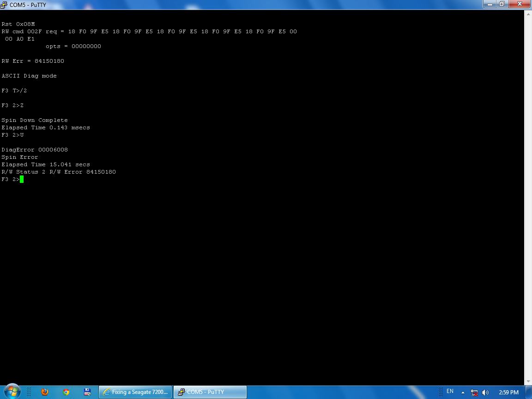Screen dimensions: 532x399
Task: Click the 'Spin Down Complete' line
Action: tap(34, 120)
